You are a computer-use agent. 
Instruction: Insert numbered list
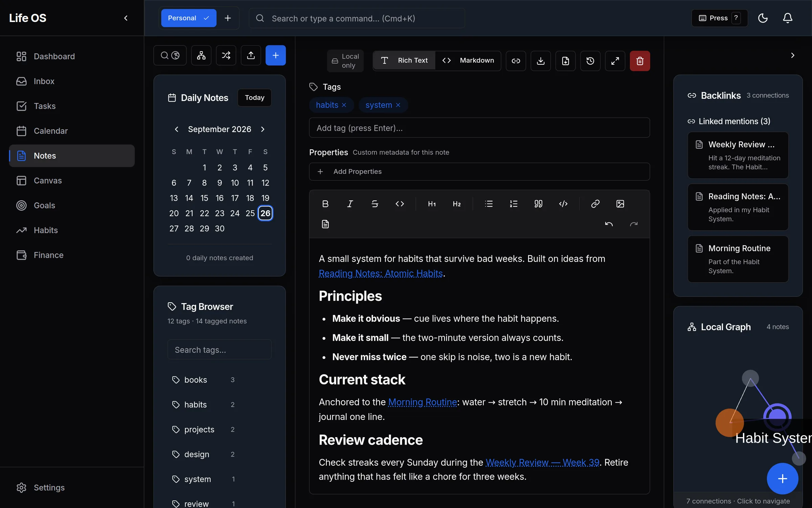coord(514,204)
